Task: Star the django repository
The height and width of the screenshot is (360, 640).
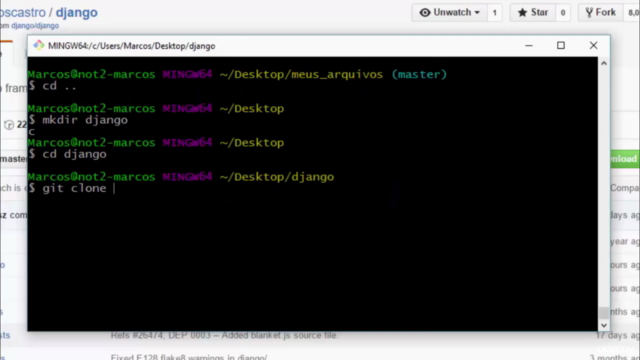Action: 533,13
